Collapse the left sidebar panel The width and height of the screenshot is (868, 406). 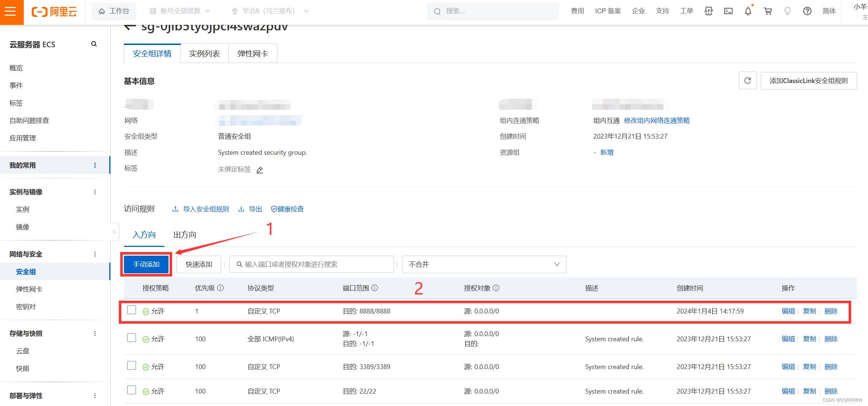pyautogui.click(x=114, y=232)
